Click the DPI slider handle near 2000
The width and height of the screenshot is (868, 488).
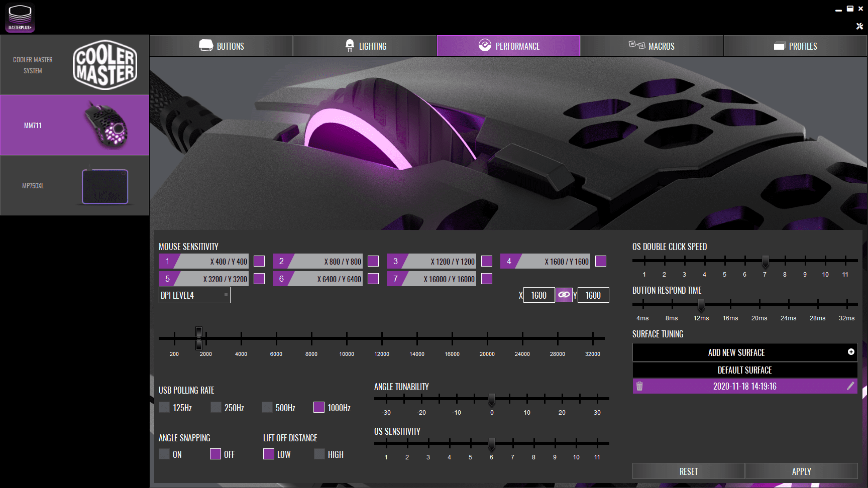point(199,338)
